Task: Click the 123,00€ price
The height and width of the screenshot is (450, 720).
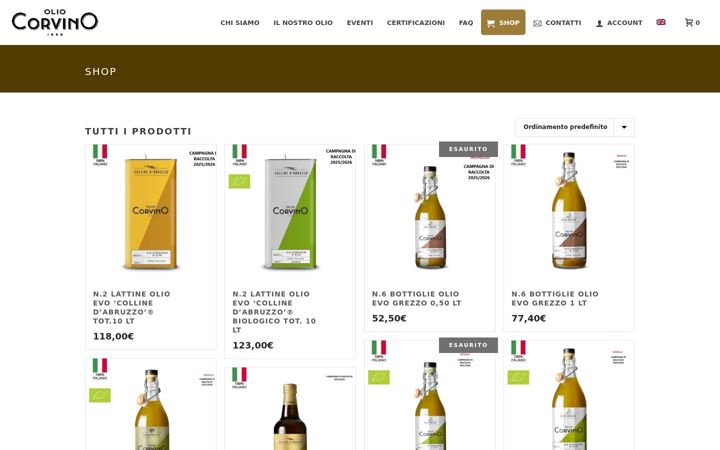Action: coord(253,345)
